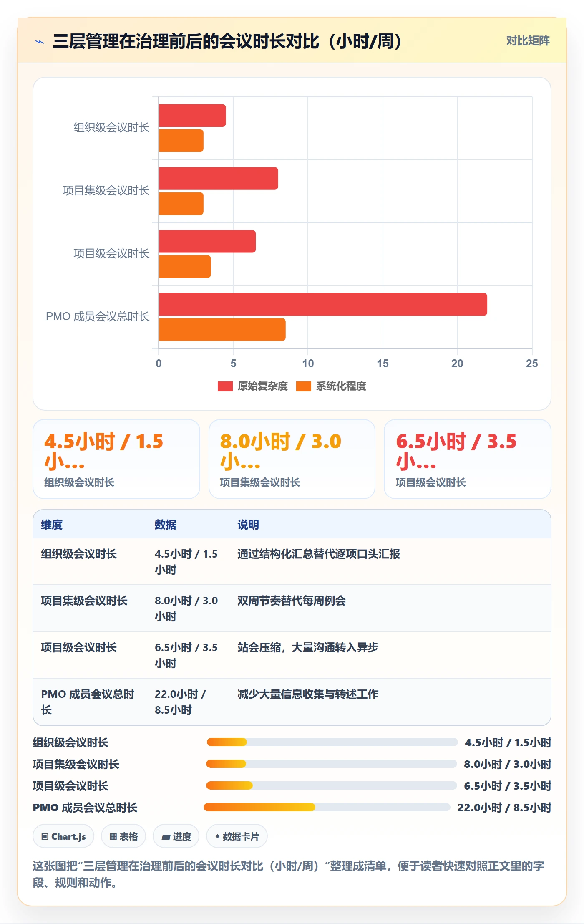This screenshot has width=584, height=924.
Task: Click the orange bar for PMO 成员会议总时长
Action: (222, 330)
